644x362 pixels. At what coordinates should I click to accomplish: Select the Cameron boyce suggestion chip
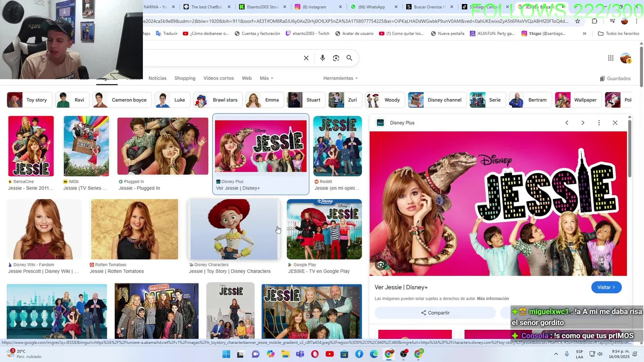pos(122,100)
